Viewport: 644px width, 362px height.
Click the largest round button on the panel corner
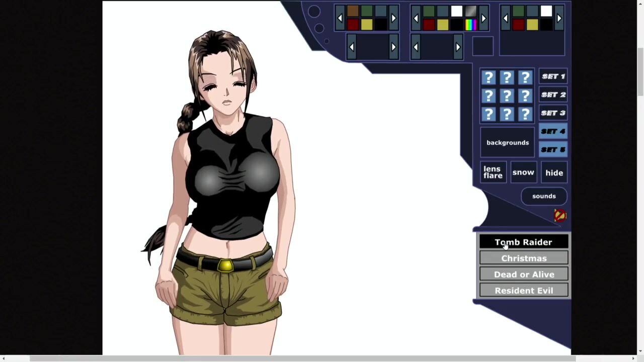point(314,12)
